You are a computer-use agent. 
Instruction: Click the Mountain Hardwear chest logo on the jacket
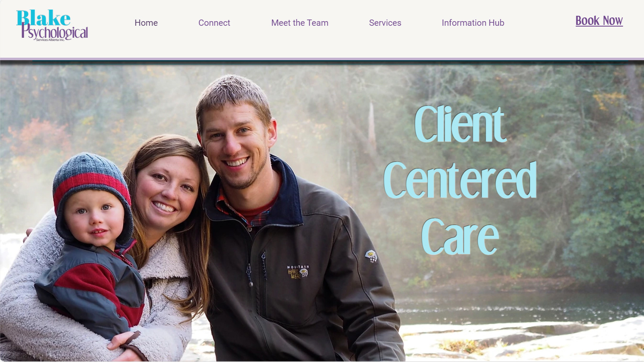tap(297, 271)
